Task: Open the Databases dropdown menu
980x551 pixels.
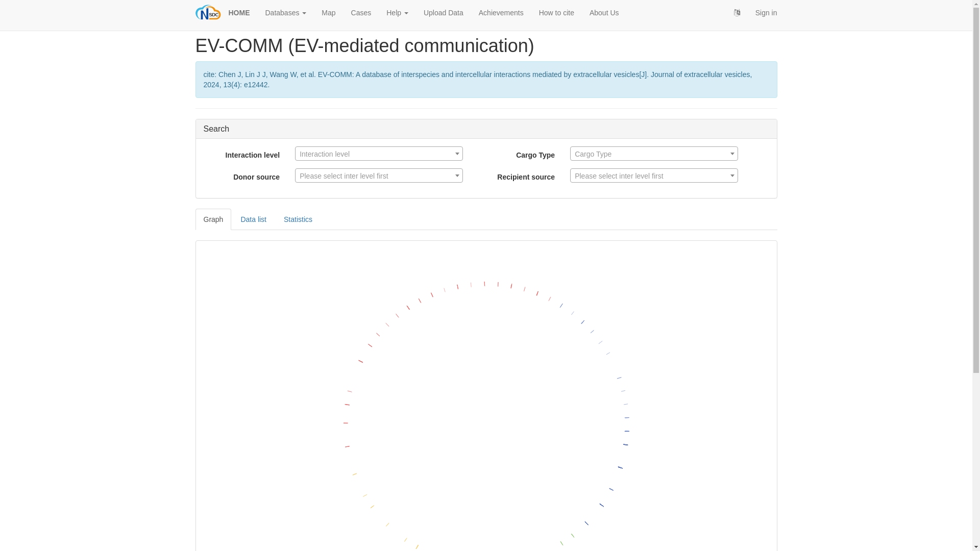Action: click(x=286, y=13)
